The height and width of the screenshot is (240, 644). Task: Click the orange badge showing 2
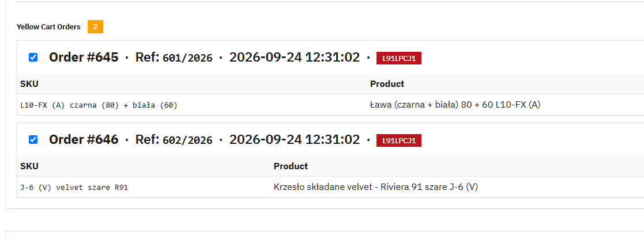click(x=95, y=26)
